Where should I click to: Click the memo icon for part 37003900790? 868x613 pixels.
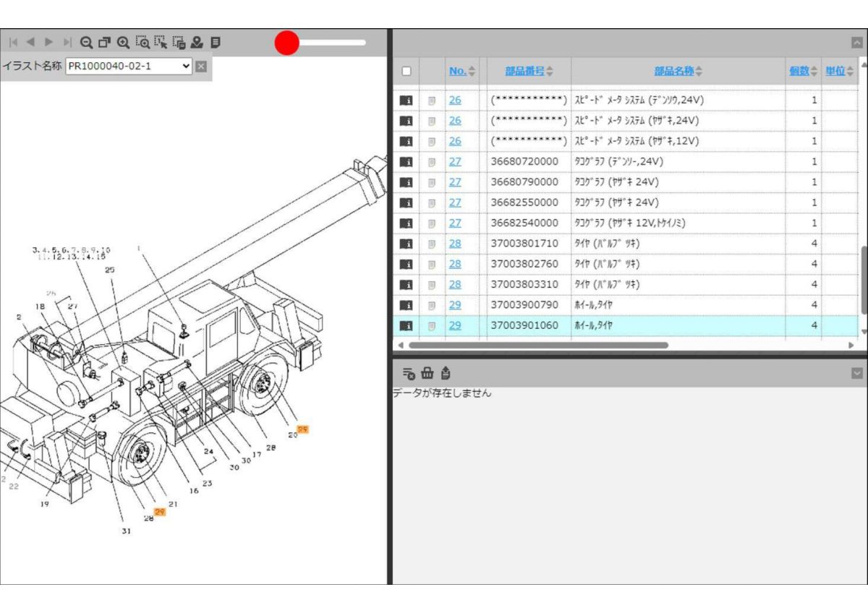[x=432, y=305]
